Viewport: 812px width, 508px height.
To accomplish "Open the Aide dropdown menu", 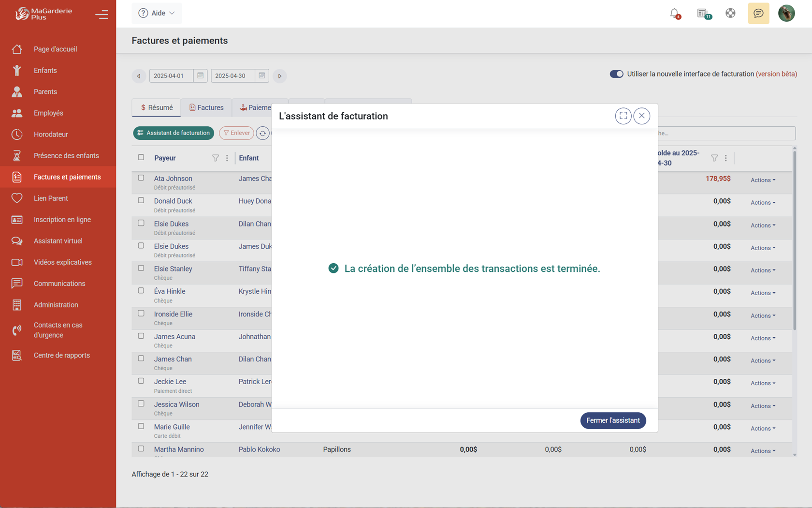I will [x=157, y=13].
